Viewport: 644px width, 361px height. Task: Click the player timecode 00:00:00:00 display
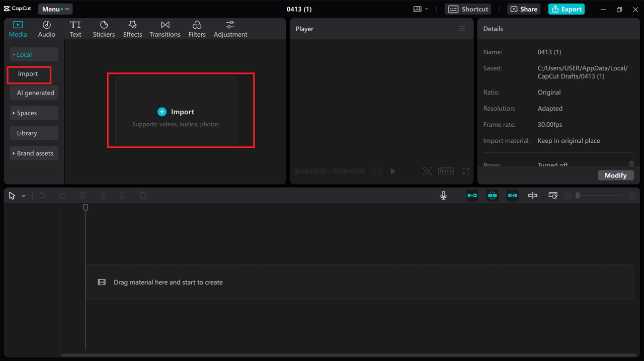click(310, 171)
